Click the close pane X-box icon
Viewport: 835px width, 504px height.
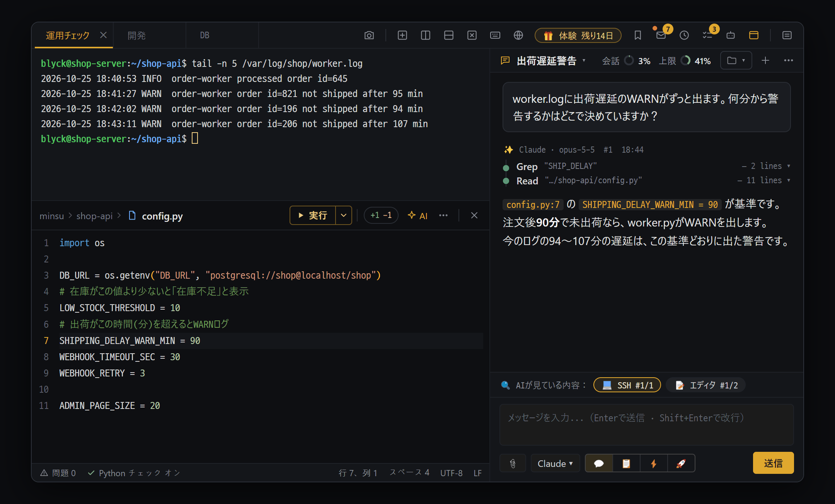click(x=472, y=36)
